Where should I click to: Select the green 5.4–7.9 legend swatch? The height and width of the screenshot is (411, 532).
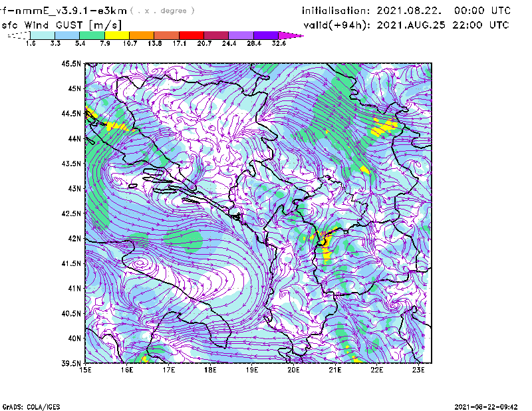click(92, 35)
